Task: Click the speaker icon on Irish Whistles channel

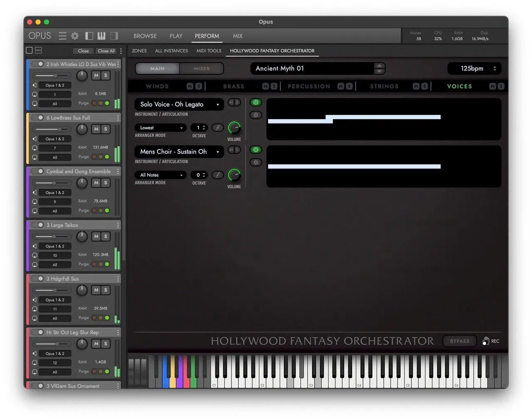Action: (x=34, y=85)
